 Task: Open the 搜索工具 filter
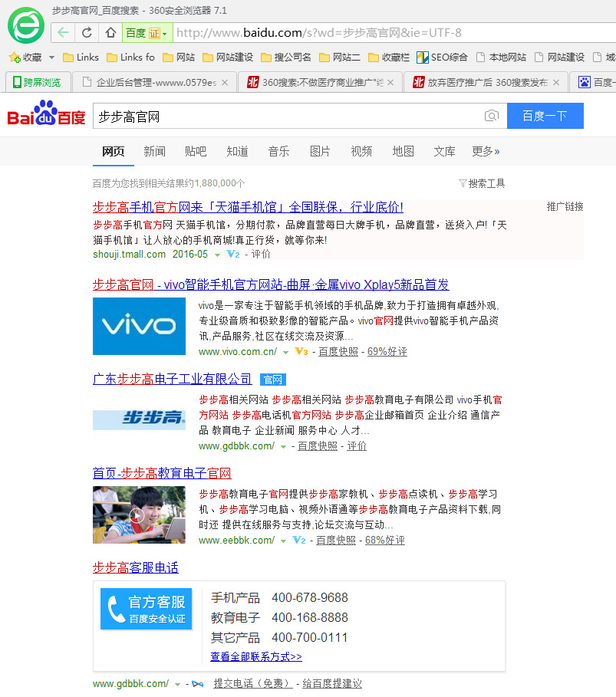click(x=482, y=183)
